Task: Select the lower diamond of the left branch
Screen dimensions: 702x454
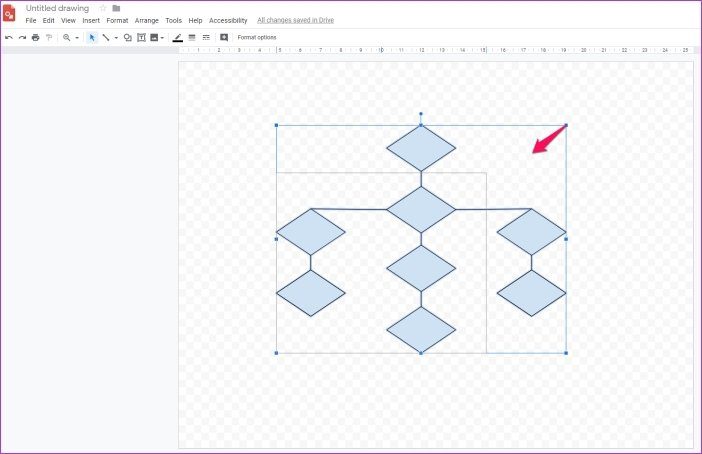Action: pos(311,293)
